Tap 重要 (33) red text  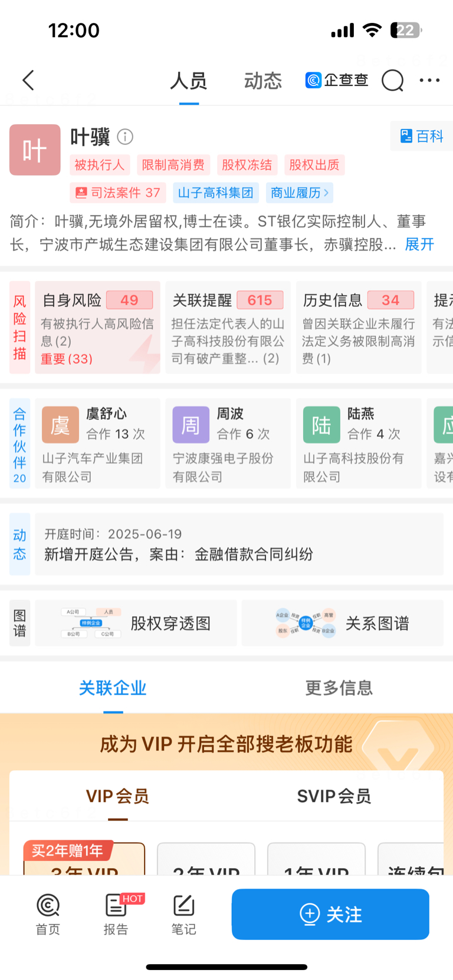point(67,359)
